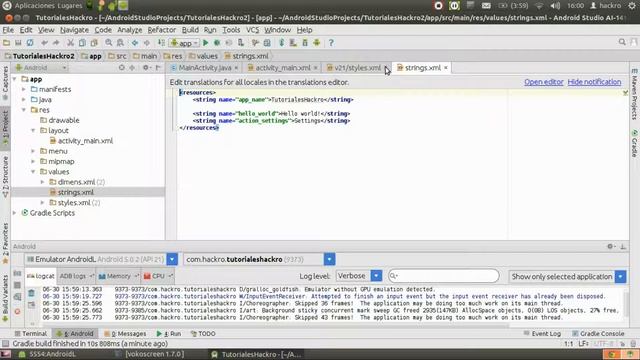Click the Copy toolbar icon
The image size is (640, 360).
tap(82, 42)
